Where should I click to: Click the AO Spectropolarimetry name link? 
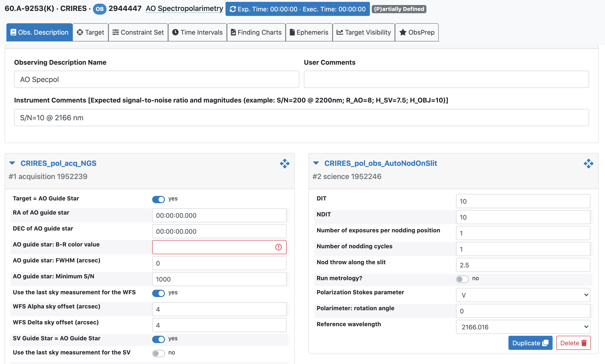coord(184,9)
